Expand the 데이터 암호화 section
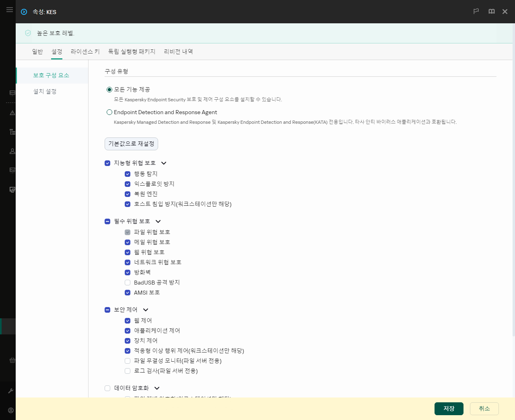Image resolution: width=515 pixels, height=420 pixels. (157, 388)
